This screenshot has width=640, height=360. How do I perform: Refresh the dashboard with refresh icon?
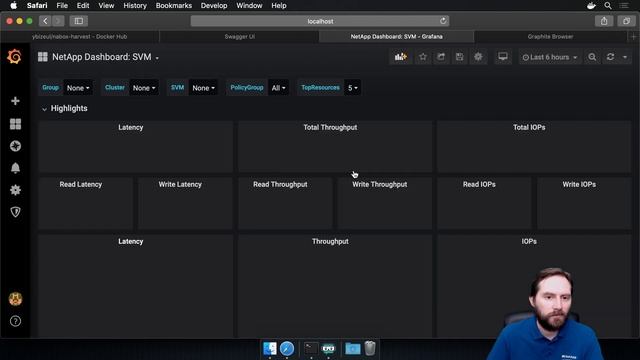[x=610, y=57]
